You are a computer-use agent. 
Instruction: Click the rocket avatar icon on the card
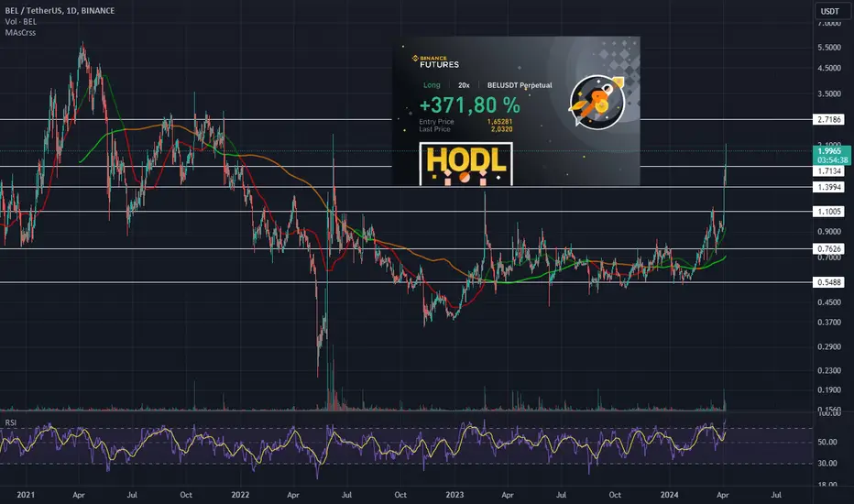[x=597, y=102]
